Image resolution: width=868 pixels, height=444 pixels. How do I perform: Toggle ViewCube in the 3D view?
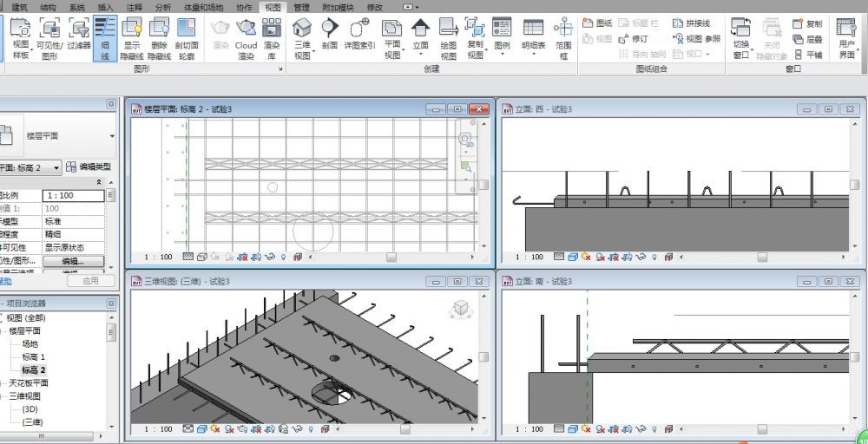click(x=460, y=309)
